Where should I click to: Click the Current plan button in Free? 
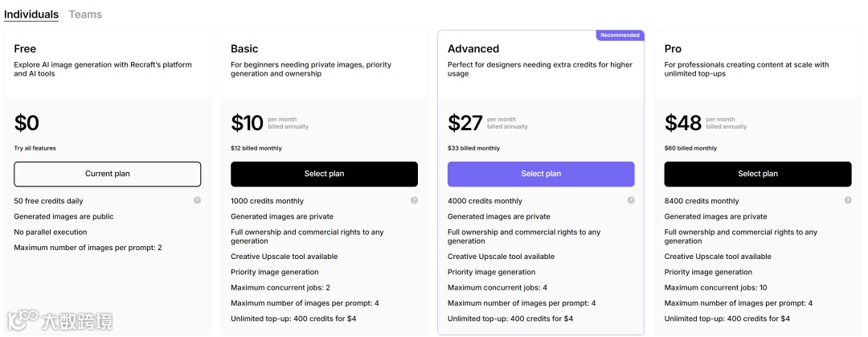(x=107, y=174)
